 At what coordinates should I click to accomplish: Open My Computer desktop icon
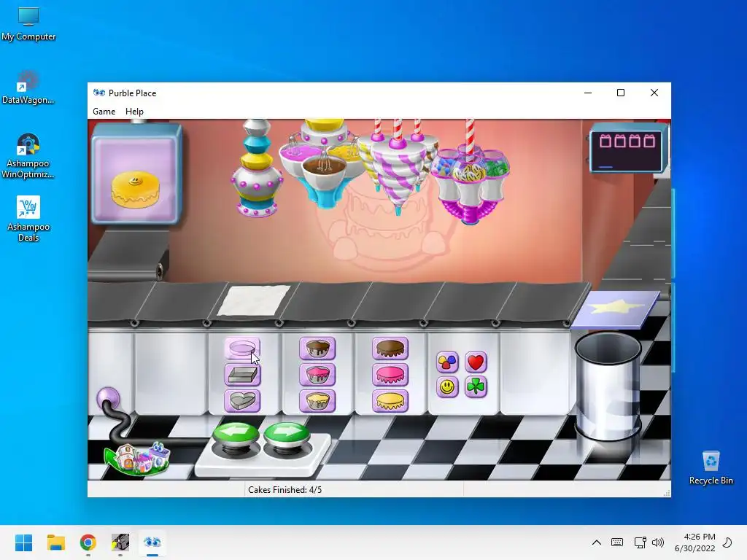click(x=28, y=24)
